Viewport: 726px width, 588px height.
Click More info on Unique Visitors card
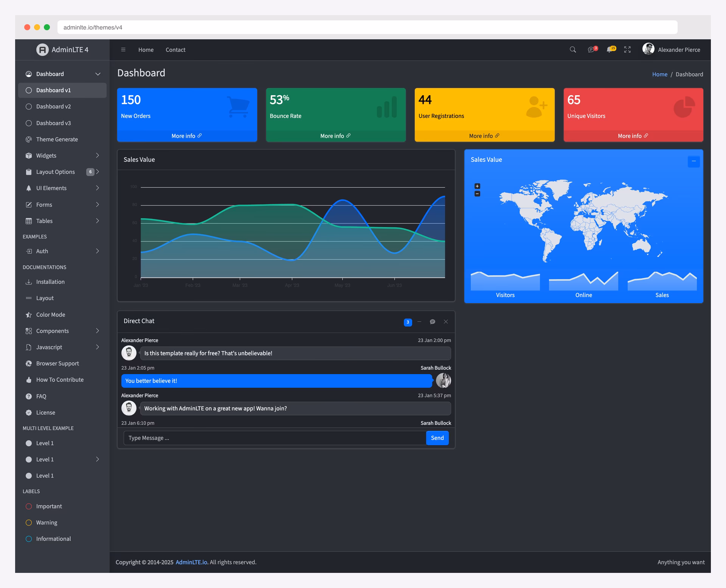633,136
